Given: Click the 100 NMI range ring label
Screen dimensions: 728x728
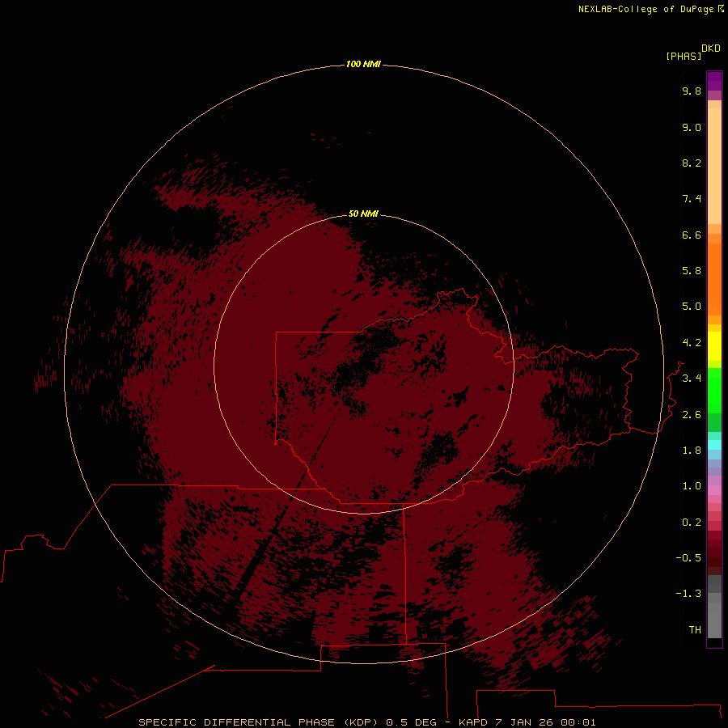Looking at the screenshot, I should click(x=363, y=64).
